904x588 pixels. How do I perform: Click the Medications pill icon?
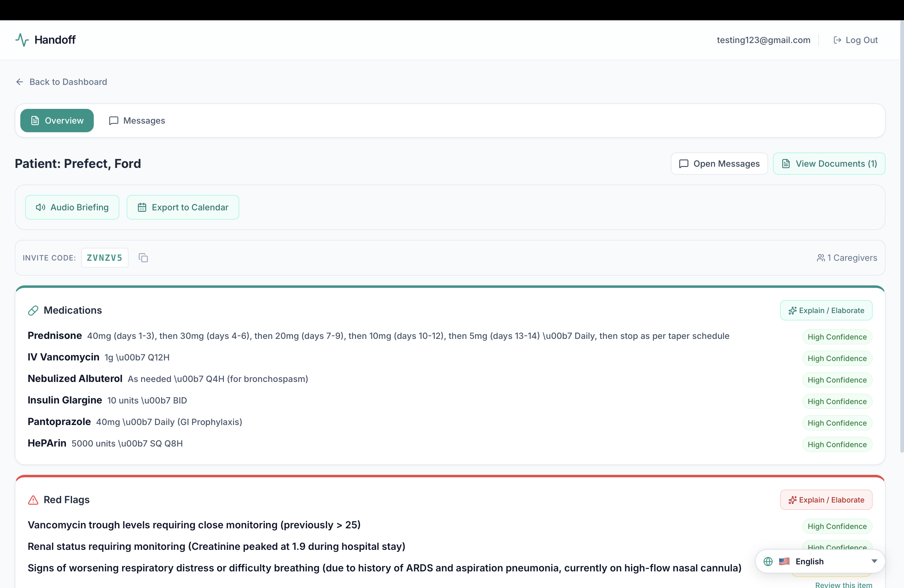[x=33, y=311]
